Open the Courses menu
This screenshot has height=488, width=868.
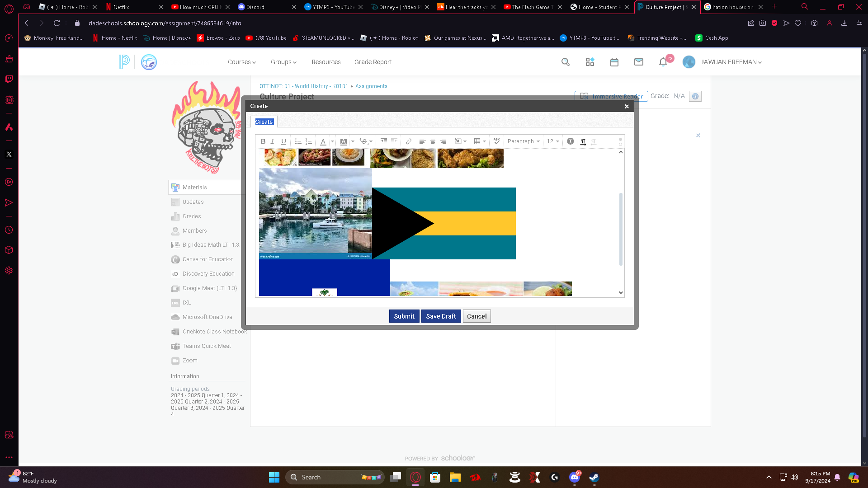point(241,62)
